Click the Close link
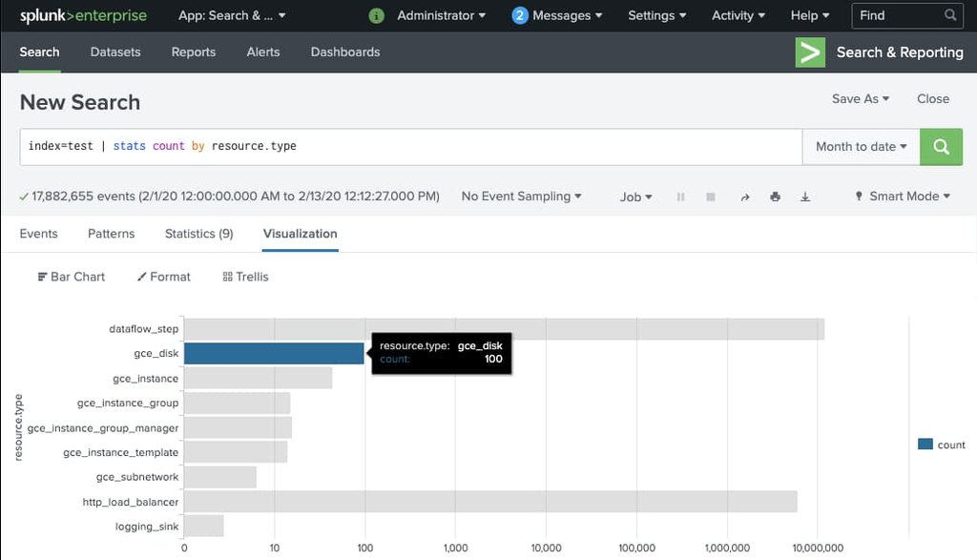This screenshot has height=560, width=977. [x=933, y=99]
